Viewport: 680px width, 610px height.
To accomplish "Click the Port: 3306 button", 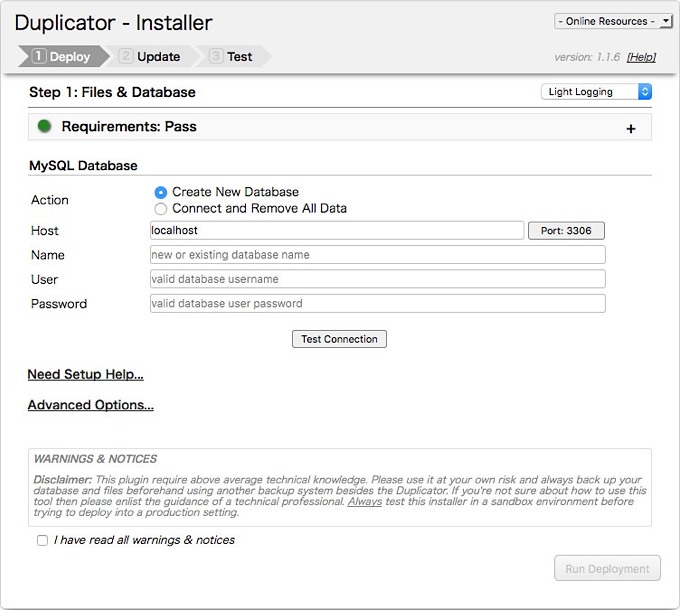I will 566,231.
